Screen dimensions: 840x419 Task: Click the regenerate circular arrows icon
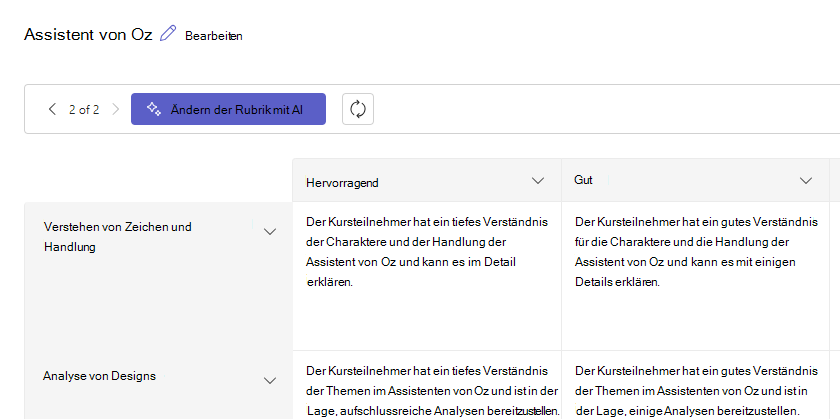[358, 109]
